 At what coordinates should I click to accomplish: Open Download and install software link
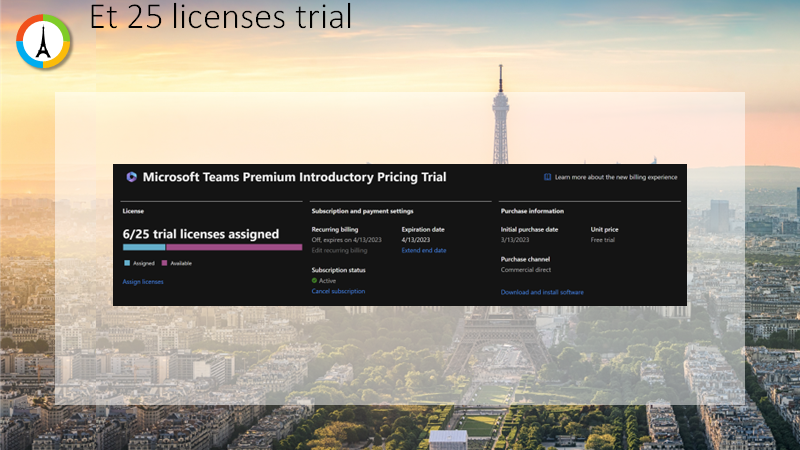pos(542,292)
